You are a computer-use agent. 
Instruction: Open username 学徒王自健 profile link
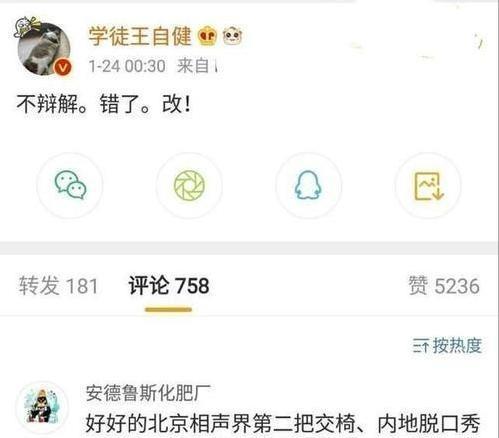140,36
